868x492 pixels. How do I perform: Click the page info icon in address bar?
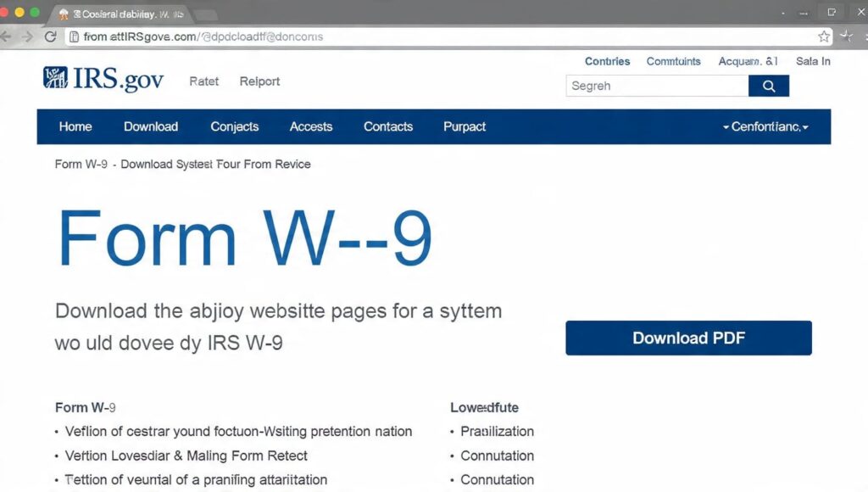click(74, 36)
